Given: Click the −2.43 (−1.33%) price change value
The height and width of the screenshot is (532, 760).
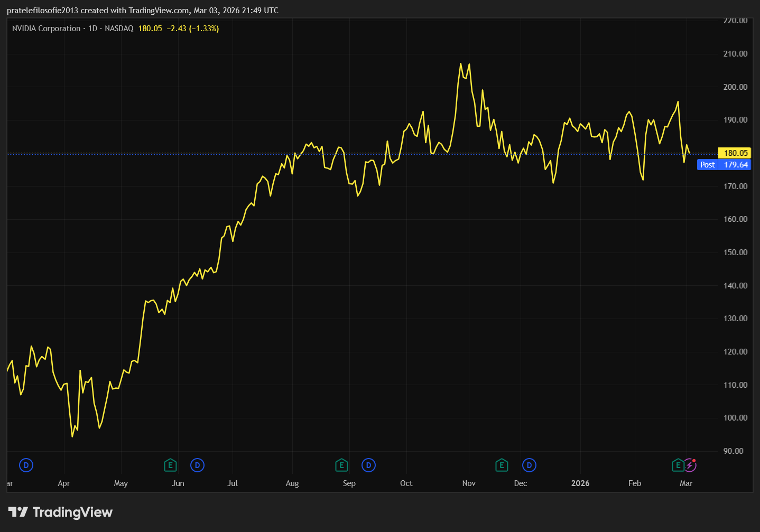Looking at the screenshot, I should coord(192,29).
